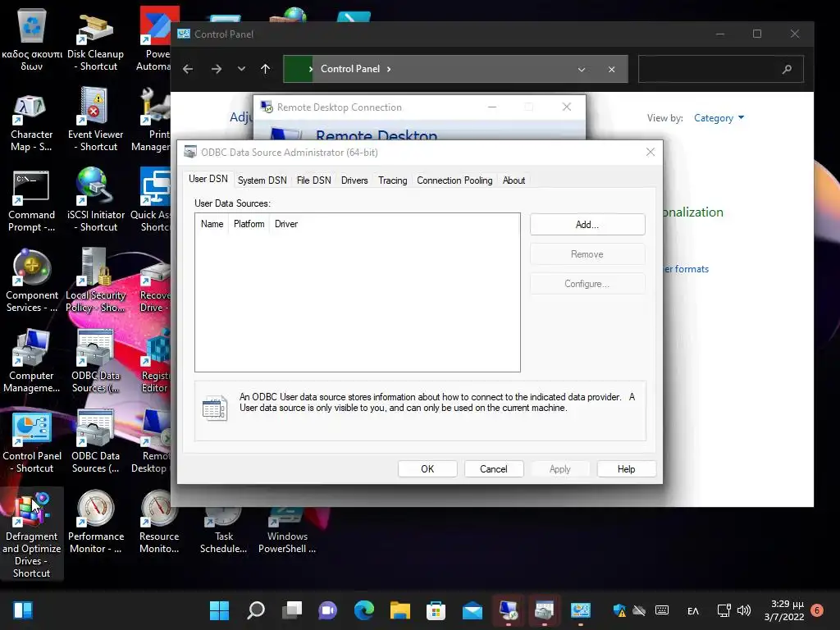Image resolution: width=840 pixels, height=630 pixels.
Task: Click the Windows Start button in taskbar
Action: [x=219, y=610]
